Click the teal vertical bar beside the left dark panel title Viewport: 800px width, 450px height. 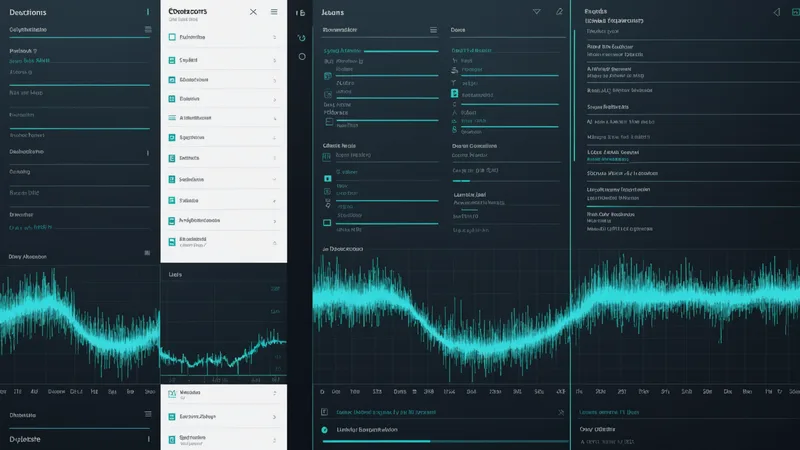pos(148,12)
